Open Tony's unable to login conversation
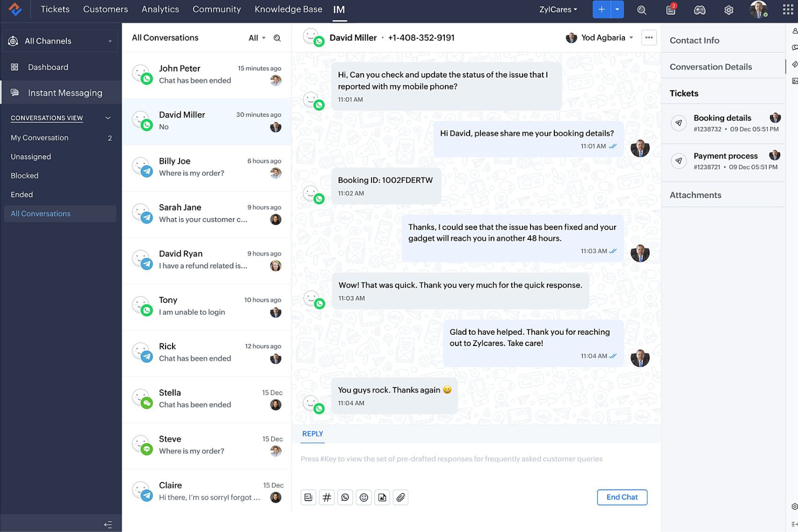This screenshot has height=532, width=798. [207, 307]
